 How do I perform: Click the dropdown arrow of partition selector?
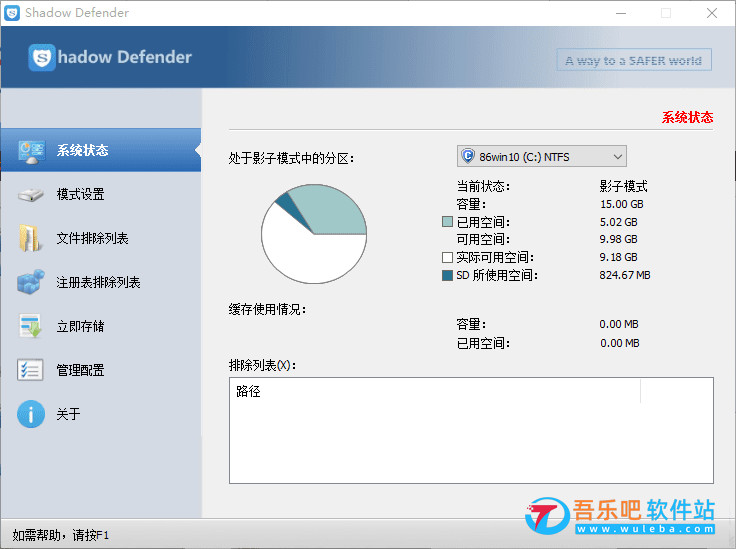[618, 157]
